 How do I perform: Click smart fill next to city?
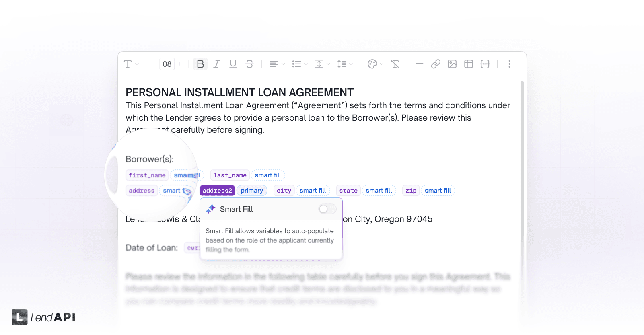click(x=313, y=191)
